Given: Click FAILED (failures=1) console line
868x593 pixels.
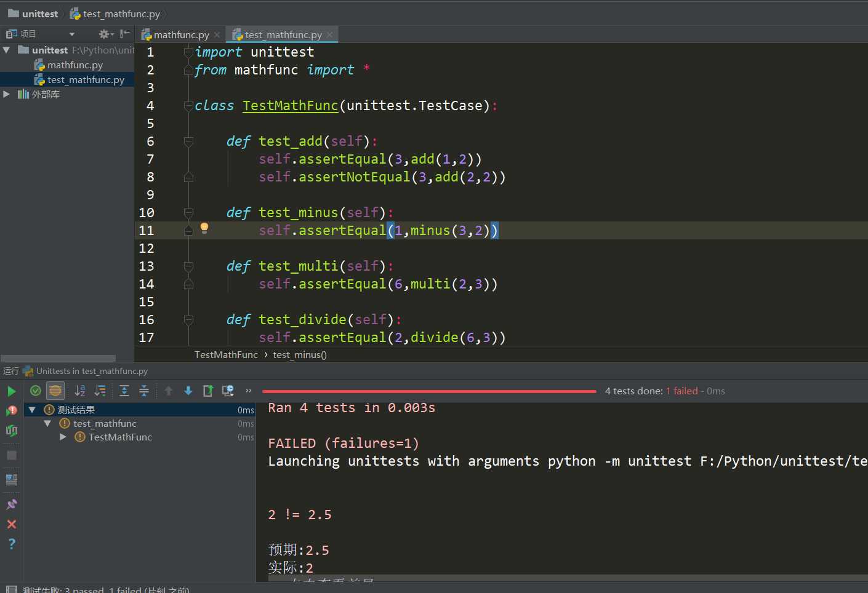Looking at the screenshot, I should 344,444.
